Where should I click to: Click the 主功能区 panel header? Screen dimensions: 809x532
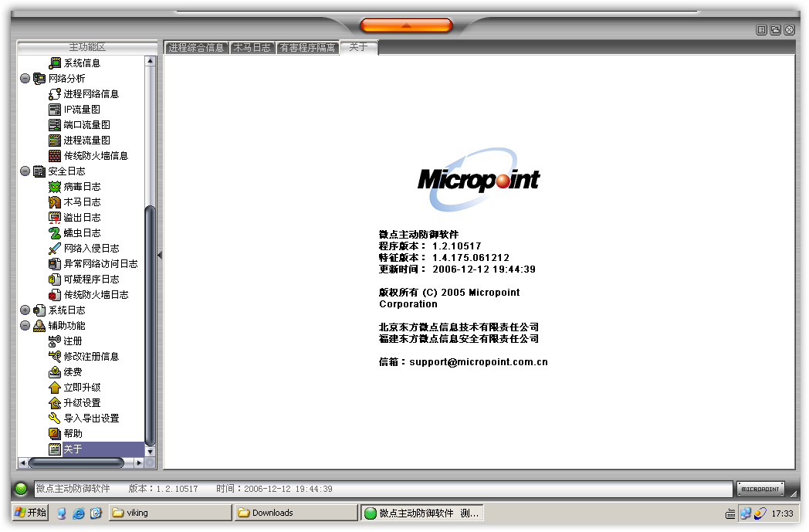[x=87, y=47]
